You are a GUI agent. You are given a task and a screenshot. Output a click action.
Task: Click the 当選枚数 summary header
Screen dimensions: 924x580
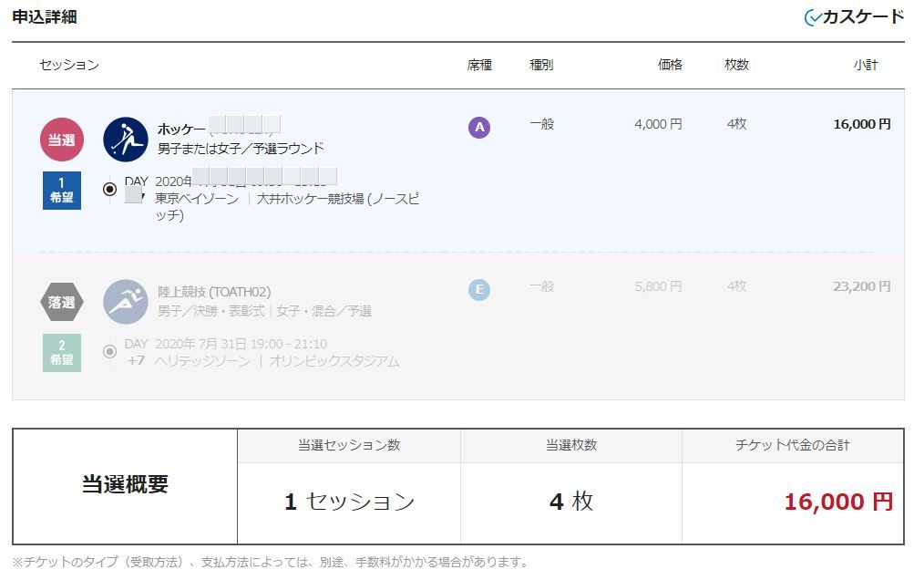(x=571, y=445)
